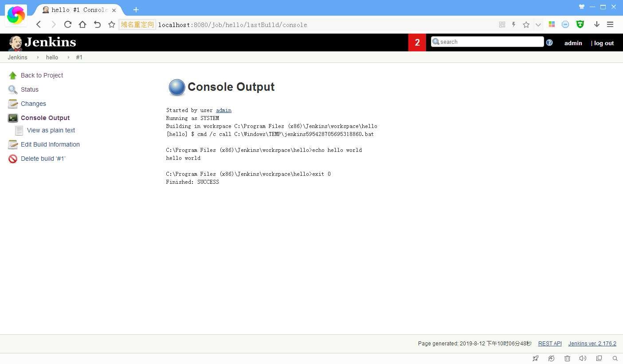Click the Back to Project green arrow icon
Screen dimensions: 623x364
pyautogui.click(x=13, y=75)
